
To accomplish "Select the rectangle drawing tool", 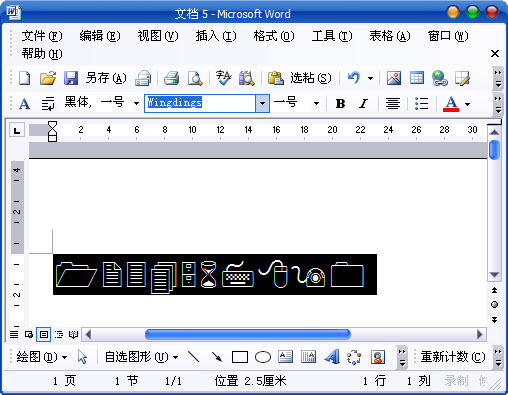I will 240,357.
